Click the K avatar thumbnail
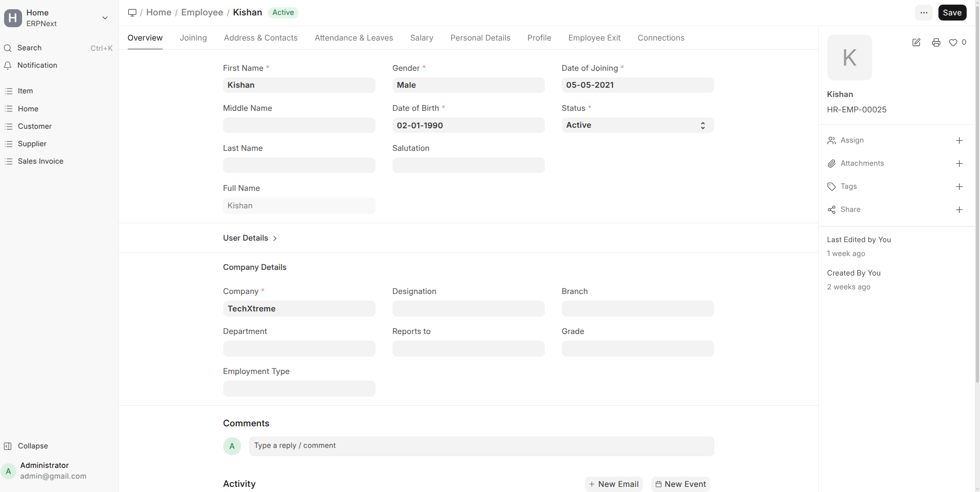The image size is (980, 492). click(x=849, y=57)
